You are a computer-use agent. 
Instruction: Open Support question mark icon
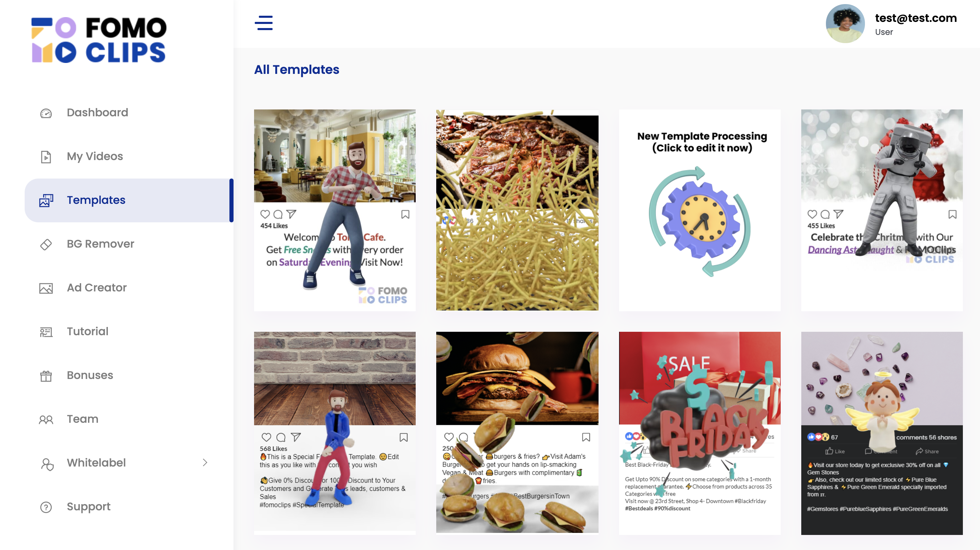click(x=46, y=507)
